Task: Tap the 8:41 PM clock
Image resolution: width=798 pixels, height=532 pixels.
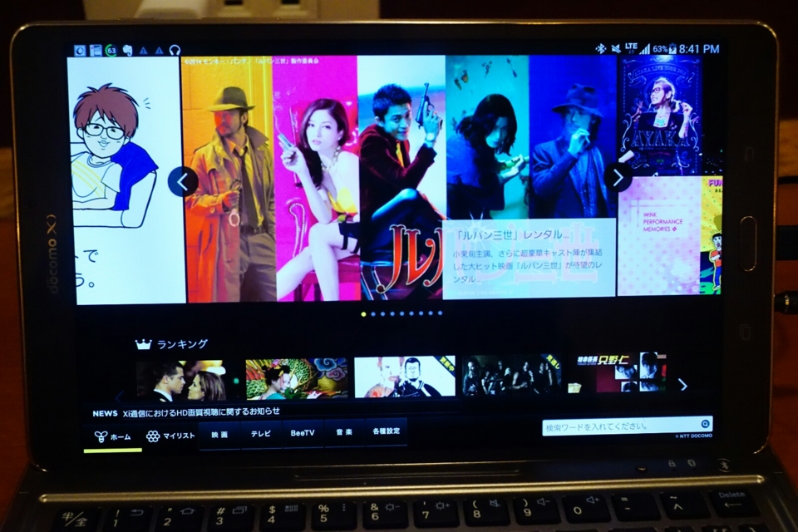Action: click(699, 49)
